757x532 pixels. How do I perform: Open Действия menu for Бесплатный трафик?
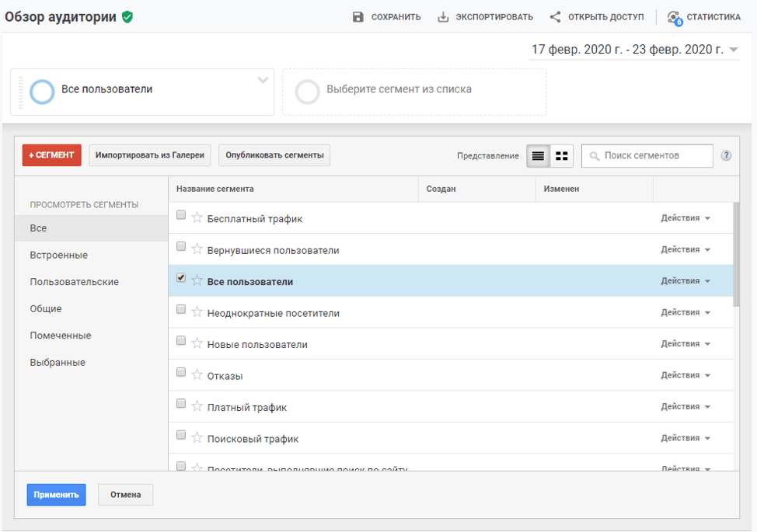point(685,218)
